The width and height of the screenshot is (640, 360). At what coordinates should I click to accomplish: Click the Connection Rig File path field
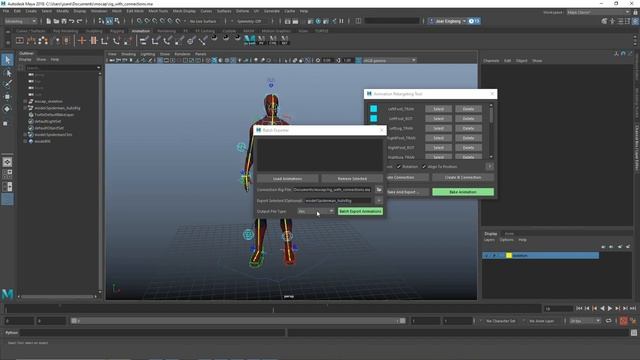[332, 189]
